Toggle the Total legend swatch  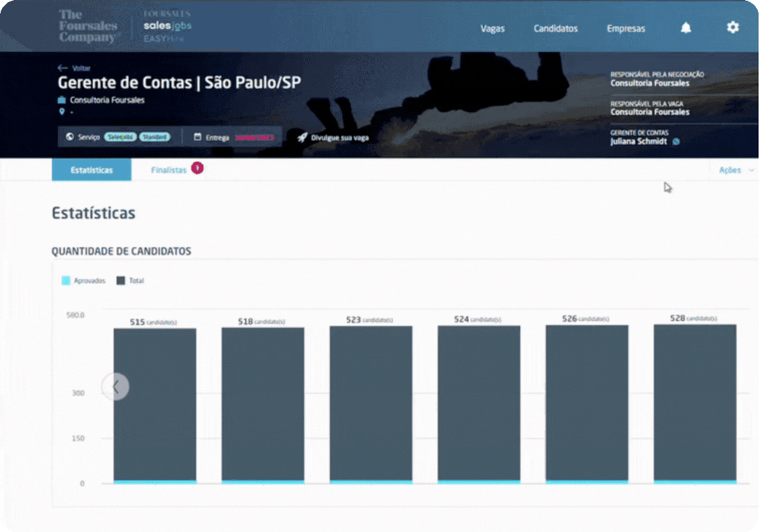tap(121, 281)
